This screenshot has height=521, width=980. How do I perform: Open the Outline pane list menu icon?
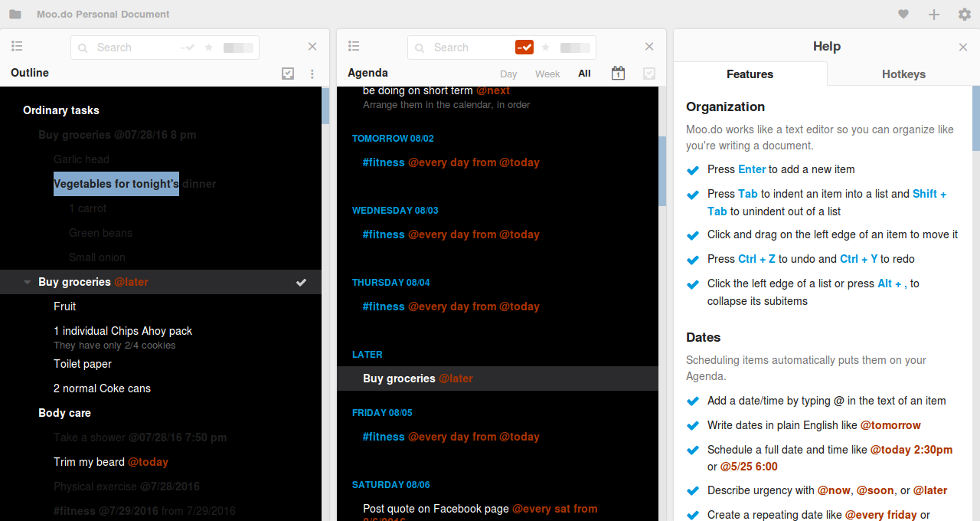17,47
